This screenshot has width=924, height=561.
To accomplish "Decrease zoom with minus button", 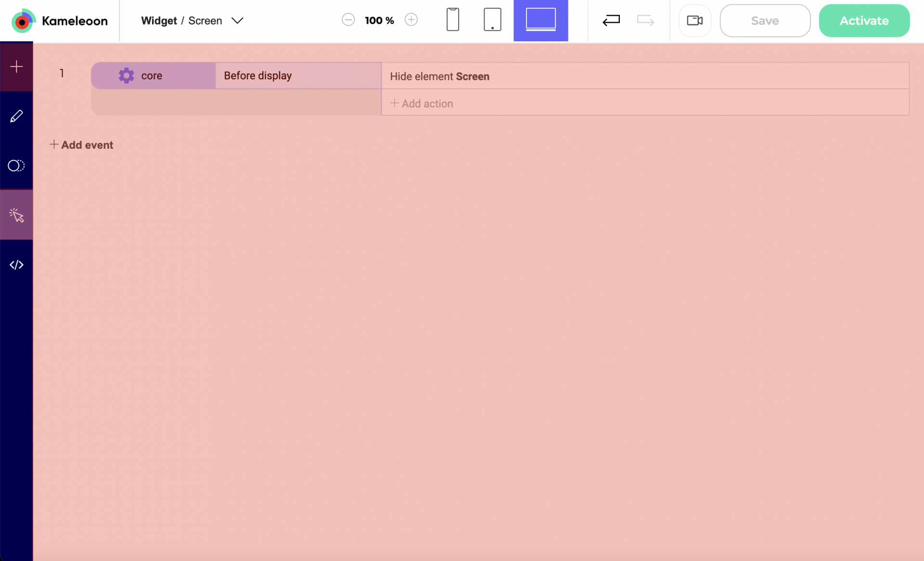I will coord(348,20).
